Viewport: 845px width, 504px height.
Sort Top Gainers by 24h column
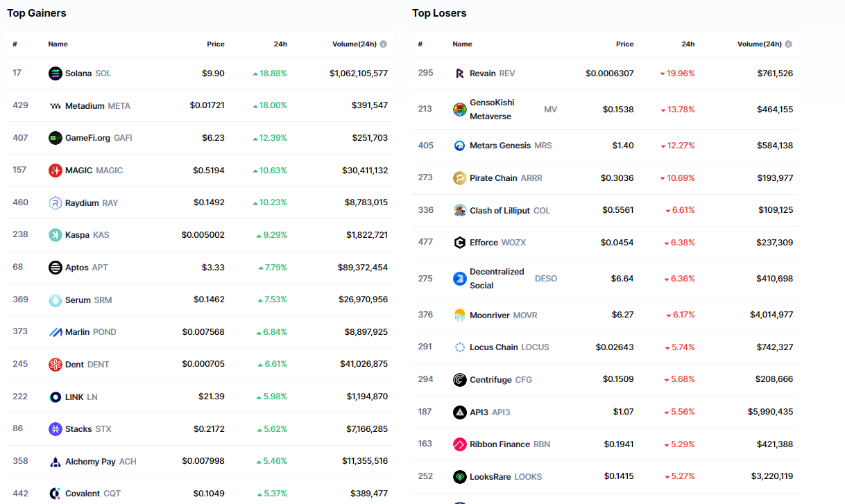pos(280,44)
